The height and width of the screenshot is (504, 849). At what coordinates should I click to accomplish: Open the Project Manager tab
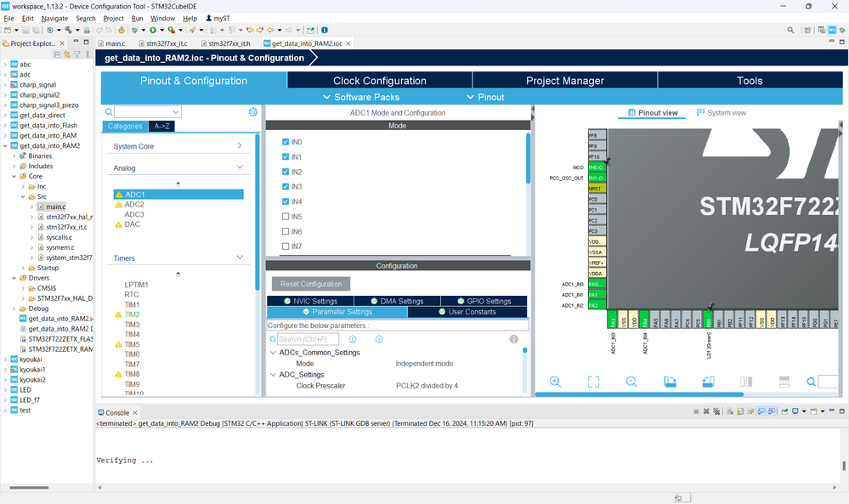565,81
